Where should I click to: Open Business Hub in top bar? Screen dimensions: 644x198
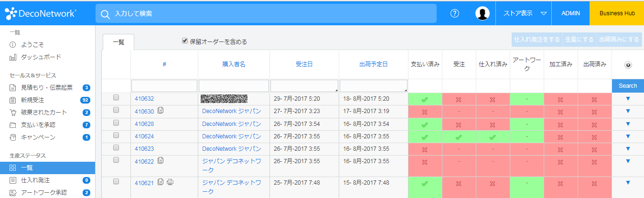[x=617, y=13]
